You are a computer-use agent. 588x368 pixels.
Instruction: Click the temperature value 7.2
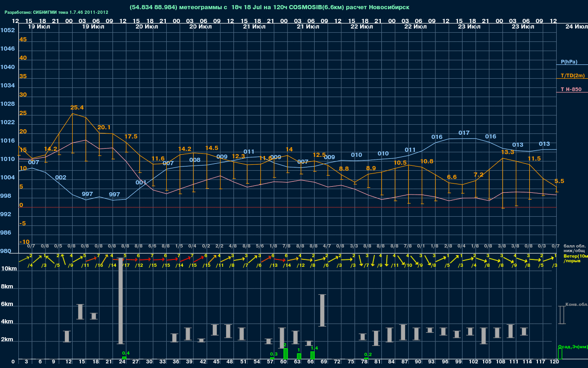(479, 175)
